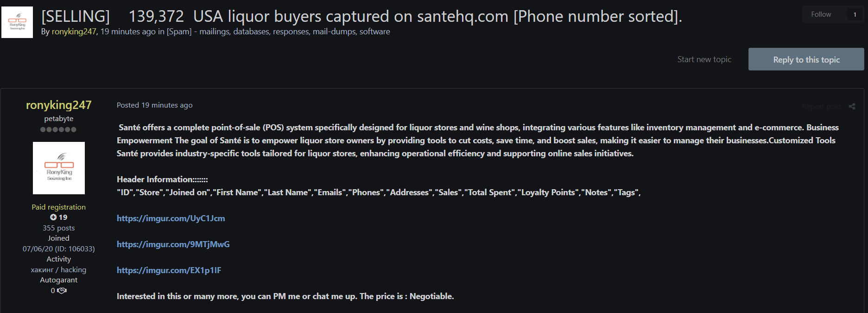Click the Paid registration group label
Image resolution: width=868 pixels, height=313 pixels.
(59, 207)
